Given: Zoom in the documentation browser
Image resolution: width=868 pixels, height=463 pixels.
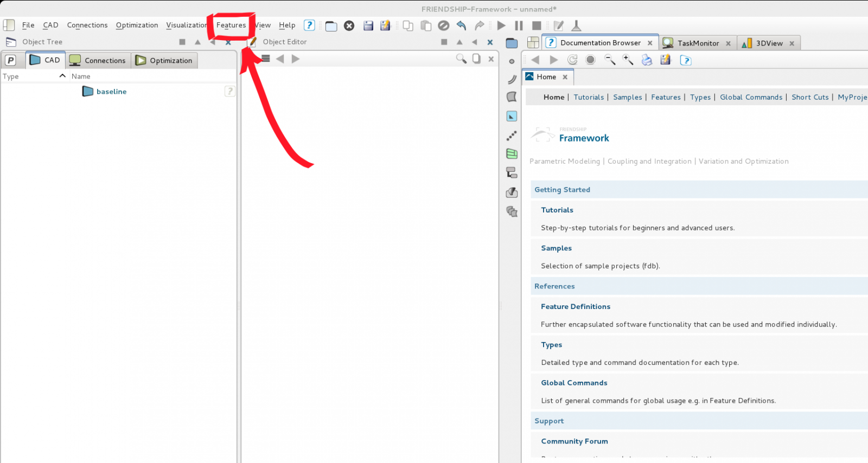Looking at the screenshot, I should point(628,60).
